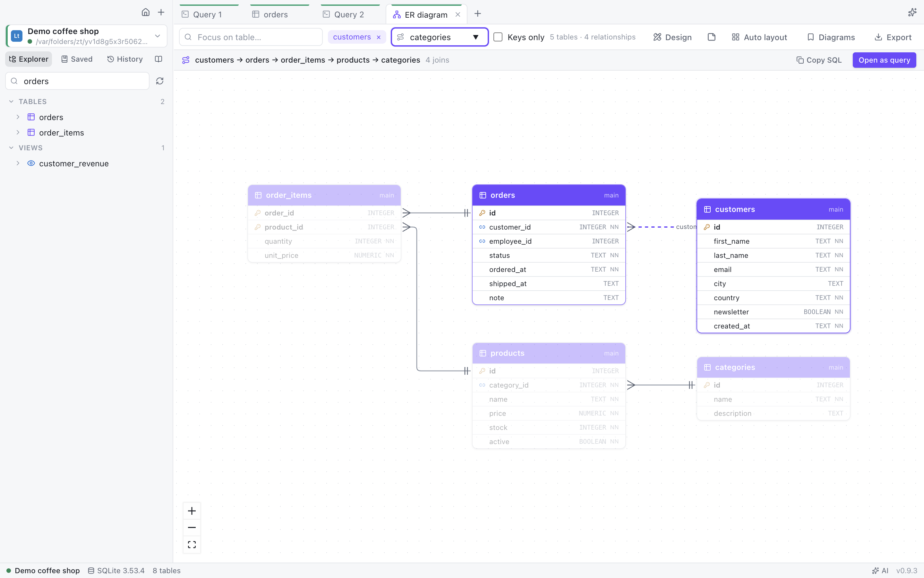The height and width of the screenshot is (578, 924).
Task: Click the Open as query button
Action: [884, 60]
